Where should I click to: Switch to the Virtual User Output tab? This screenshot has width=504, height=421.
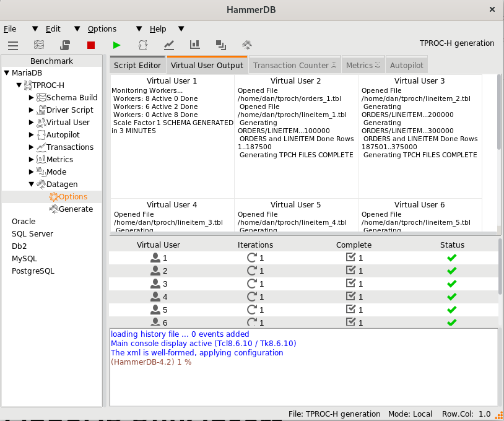207,65
